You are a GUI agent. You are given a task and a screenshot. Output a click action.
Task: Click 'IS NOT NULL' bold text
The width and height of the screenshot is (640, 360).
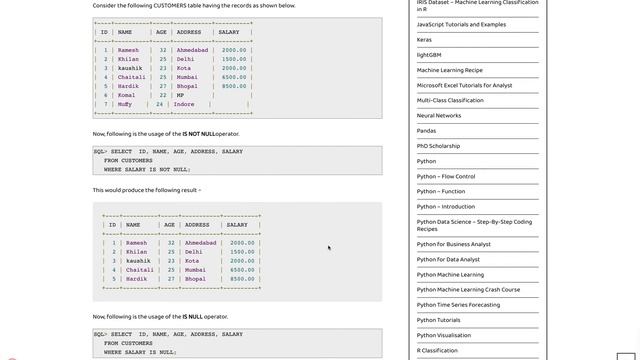pos(198,134)
